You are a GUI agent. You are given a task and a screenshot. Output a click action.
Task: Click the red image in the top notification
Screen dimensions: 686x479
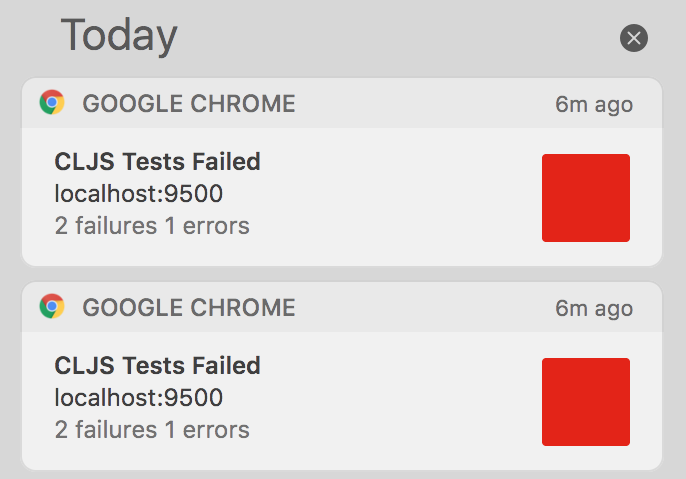[x=585, y=198]
